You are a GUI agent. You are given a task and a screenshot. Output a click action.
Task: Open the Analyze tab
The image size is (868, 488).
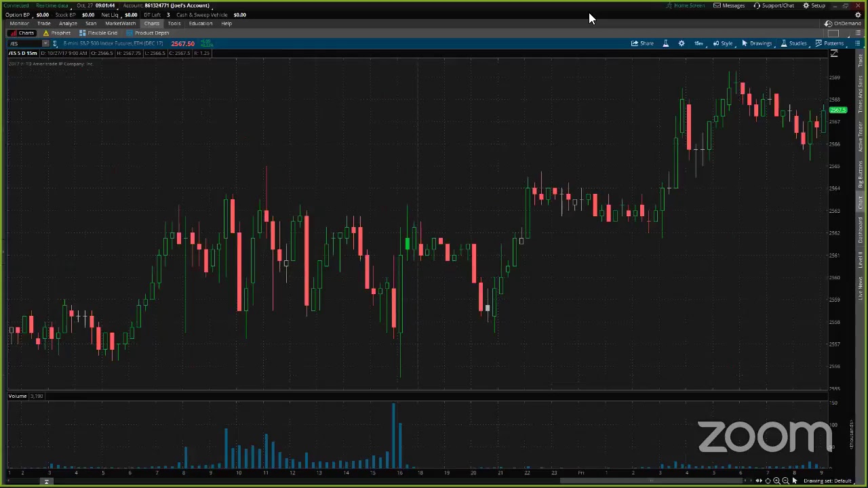tap(68, 23)
